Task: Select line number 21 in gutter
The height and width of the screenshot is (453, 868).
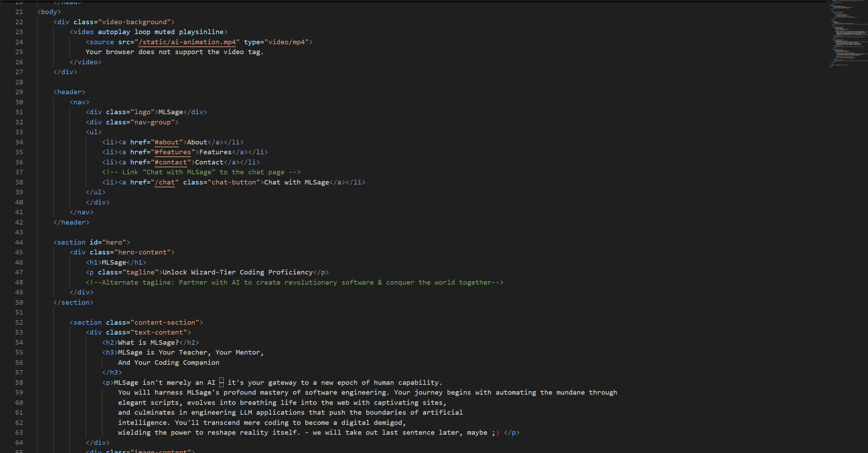Action: click(x=19, y=12)
